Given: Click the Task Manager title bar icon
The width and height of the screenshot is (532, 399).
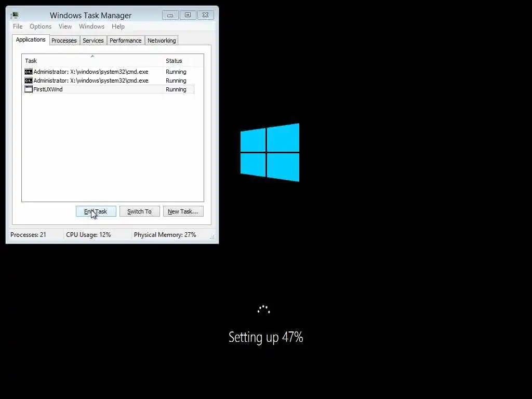Looking at the screenshot, I should click(14, 15).
